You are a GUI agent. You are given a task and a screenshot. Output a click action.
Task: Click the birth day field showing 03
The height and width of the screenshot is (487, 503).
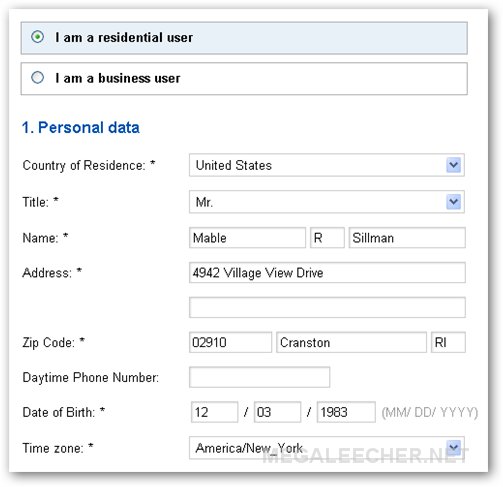point(277,412)
